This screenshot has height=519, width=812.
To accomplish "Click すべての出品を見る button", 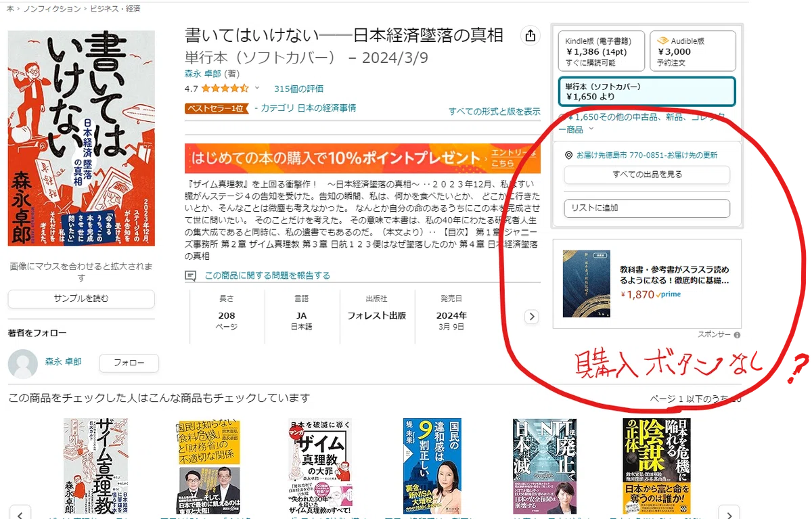I will click(647, 175).
